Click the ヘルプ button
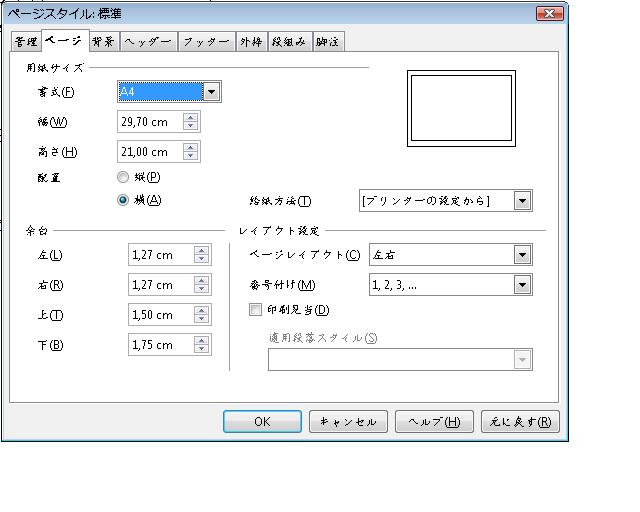The width and height of the screenshot is (640, 512). [x=434, y=421]
